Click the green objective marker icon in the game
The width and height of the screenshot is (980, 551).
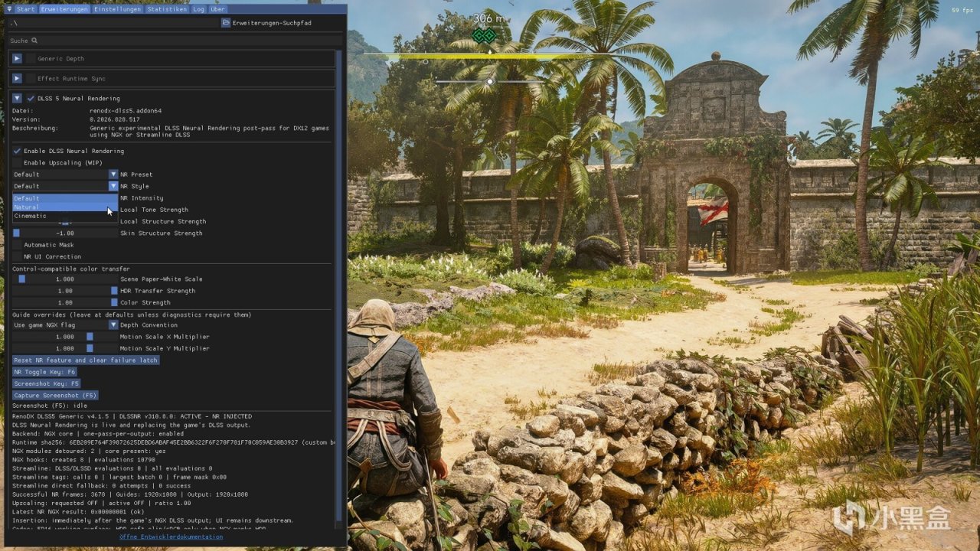[x=484, y=35]
